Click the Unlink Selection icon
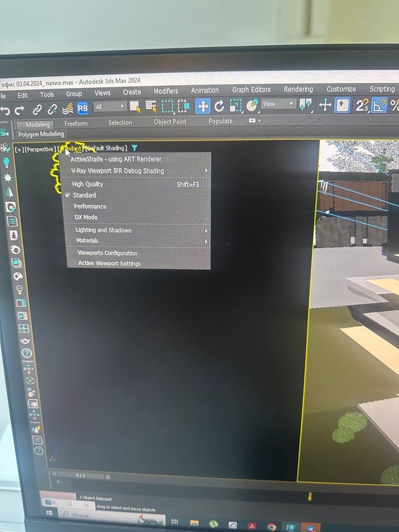The width and height of the screenshot is (399, 532). point(52,110)
